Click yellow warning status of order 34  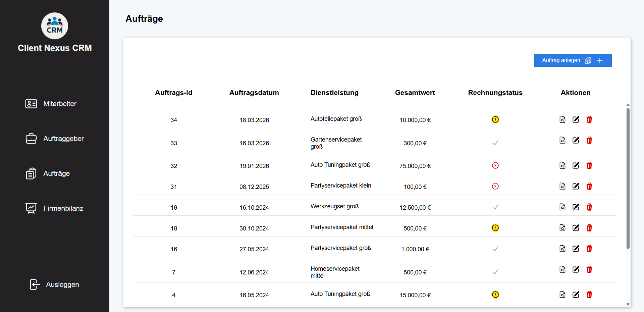495,119
